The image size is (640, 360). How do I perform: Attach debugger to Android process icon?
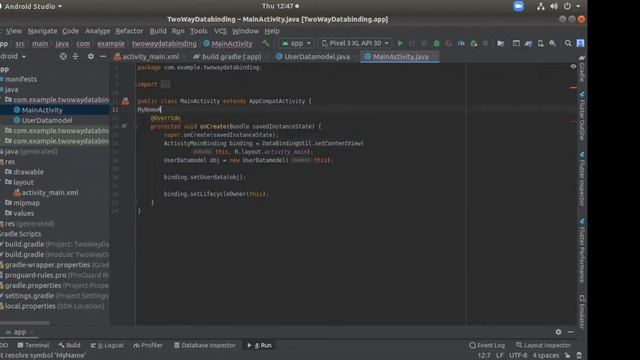pos(473,43)
